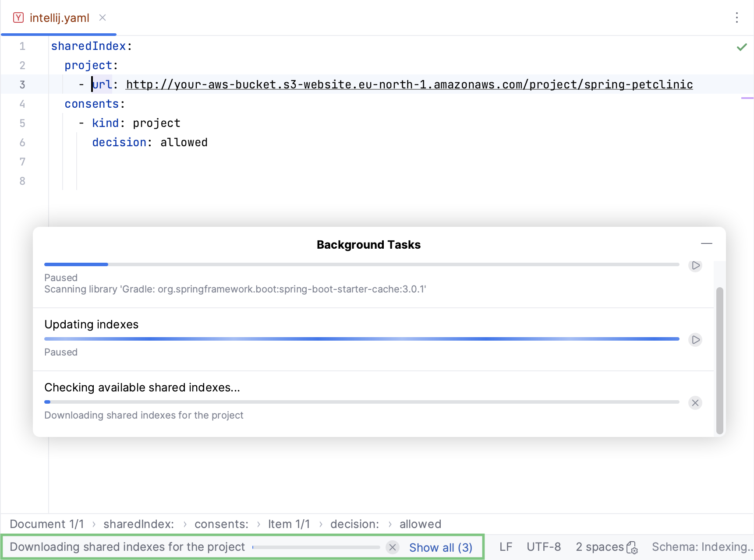Image resolution: width=754 pixels, height=560 pixels.
Task: Click sharedIndex: breadcrumb
Action: 138,524
